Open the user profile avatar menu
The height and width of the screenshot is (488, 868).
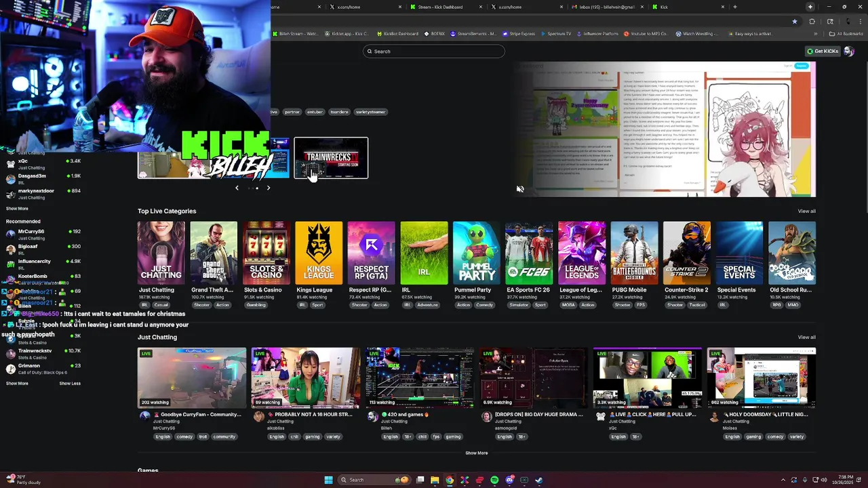click(x=848, y=52)
